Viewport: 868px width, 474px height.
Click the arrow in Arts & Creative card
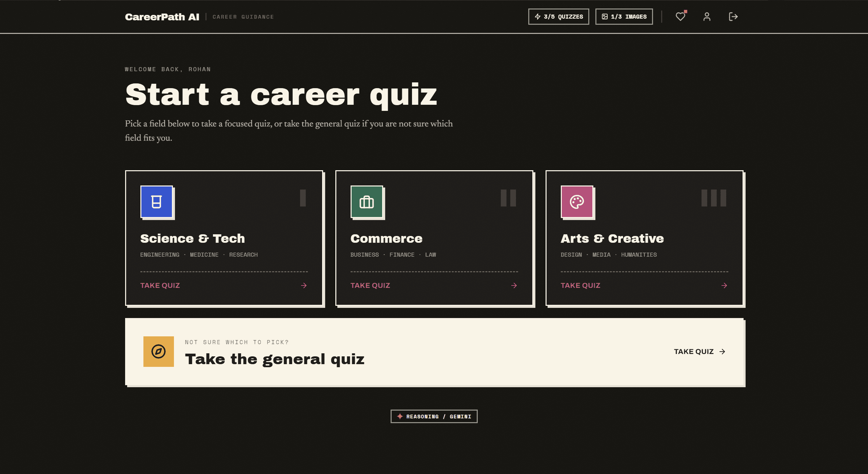coord(724,285)
